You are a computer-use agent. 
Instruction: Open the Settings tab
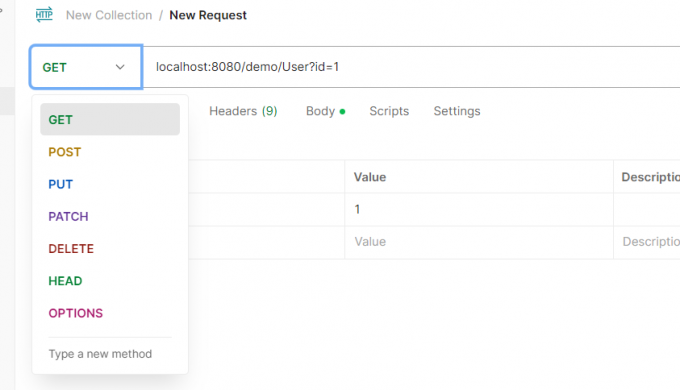[457, 111]
